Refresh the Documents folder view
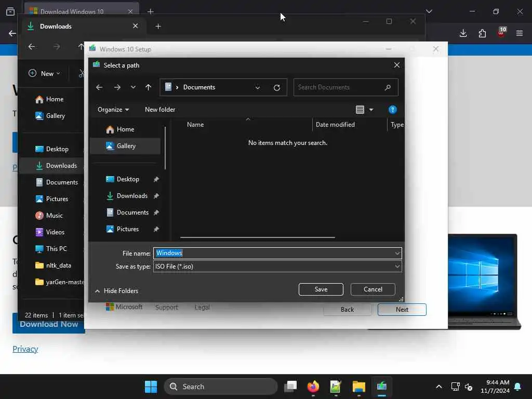 277,88
